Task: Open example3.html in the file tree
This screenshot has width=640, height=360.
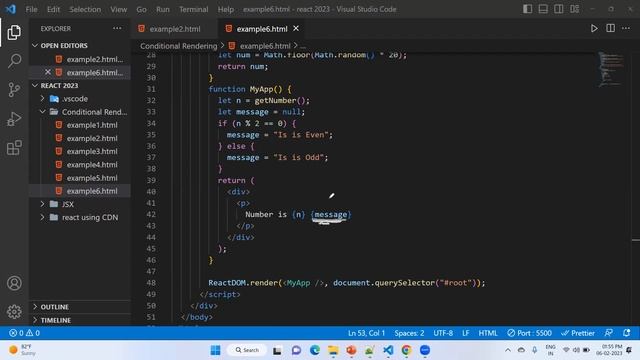Action: [92, 151]
